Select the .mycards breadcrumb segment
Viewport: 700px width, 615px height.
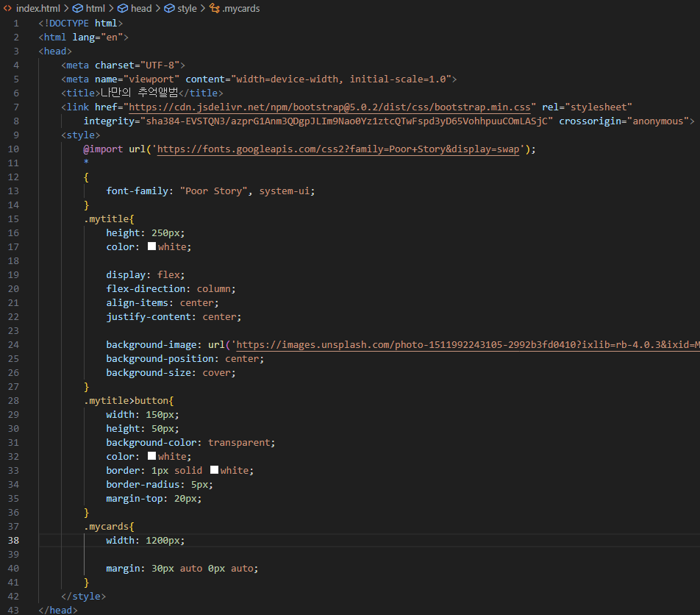(x=240, y=9)
